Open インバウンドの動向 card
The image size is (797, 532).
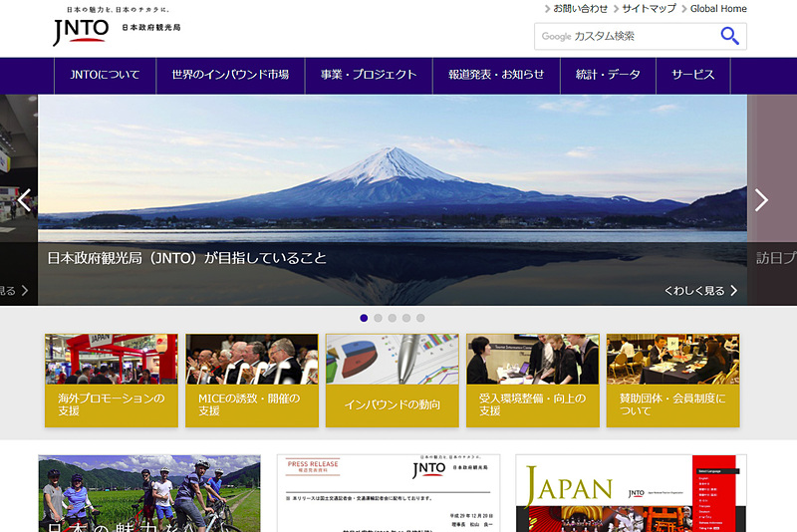tap(392, 381)
